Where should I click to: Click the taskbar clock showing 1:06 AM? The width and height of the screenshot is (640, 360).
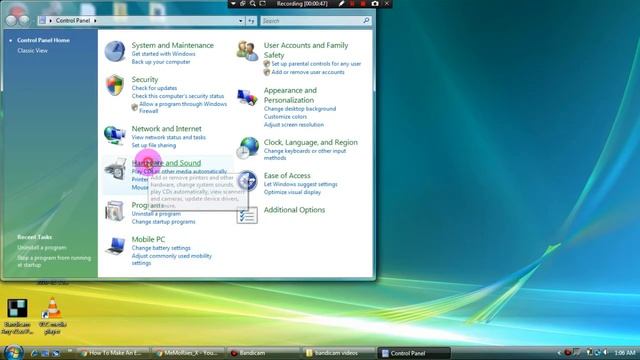click(624, 353)
